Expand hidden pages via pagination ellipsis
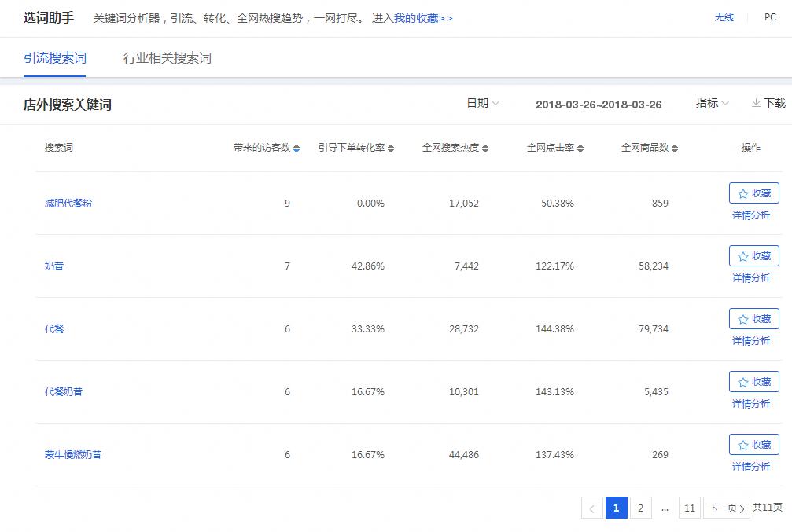 coord(665,508)
